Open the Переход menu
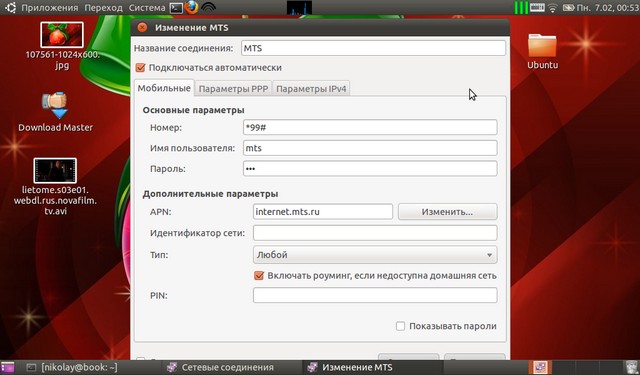This screenshot has height=375, width=640. click(103, 7)
